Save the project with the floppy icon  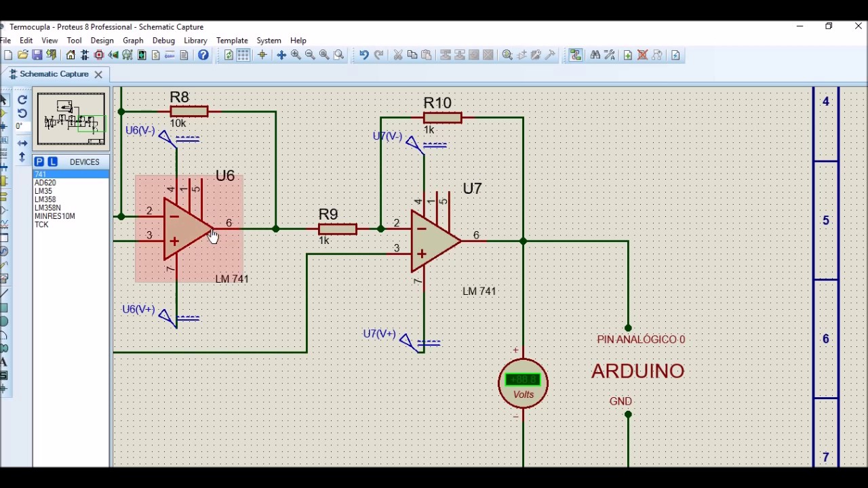pos(37,55)
